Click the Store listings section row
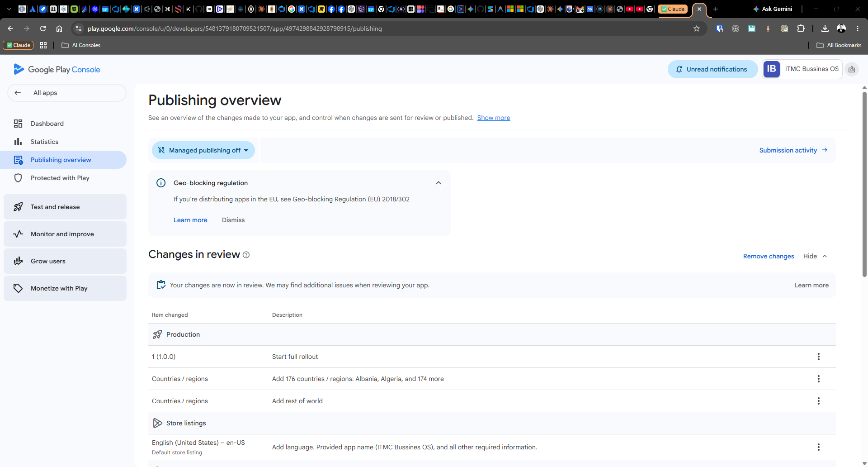Screen dimensions: 868x467 492,423
